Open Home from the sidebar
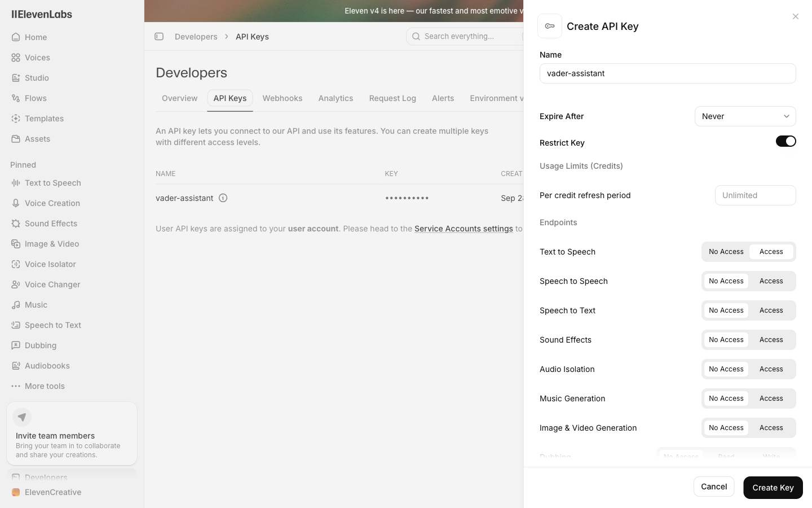The height and width of the screenshot is (508, 812). point(36,37)
